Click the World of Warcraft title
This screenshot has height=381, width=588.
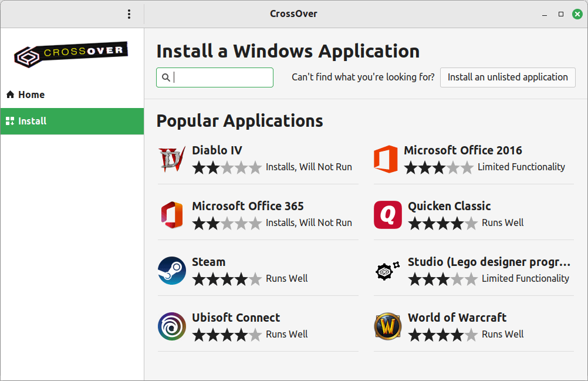[x=457, y=318]
